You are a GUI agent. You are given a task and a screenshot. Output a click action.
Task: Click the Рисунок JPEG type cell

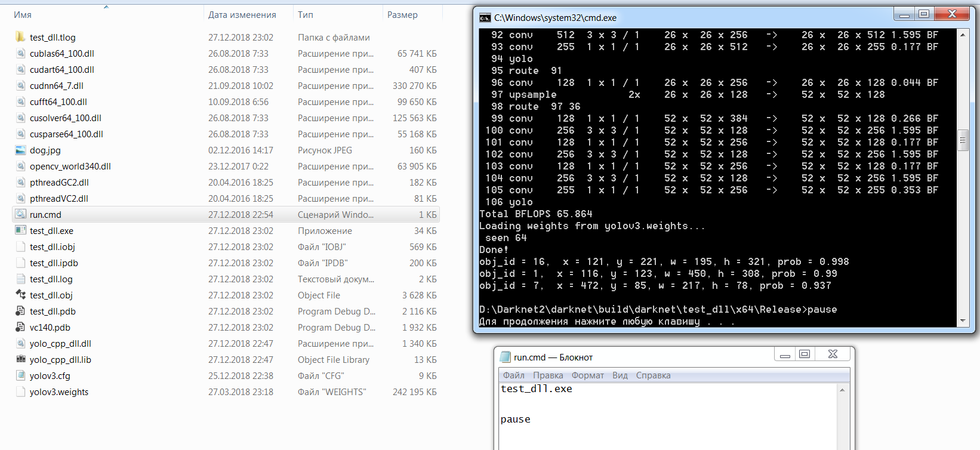pos(325,150)
